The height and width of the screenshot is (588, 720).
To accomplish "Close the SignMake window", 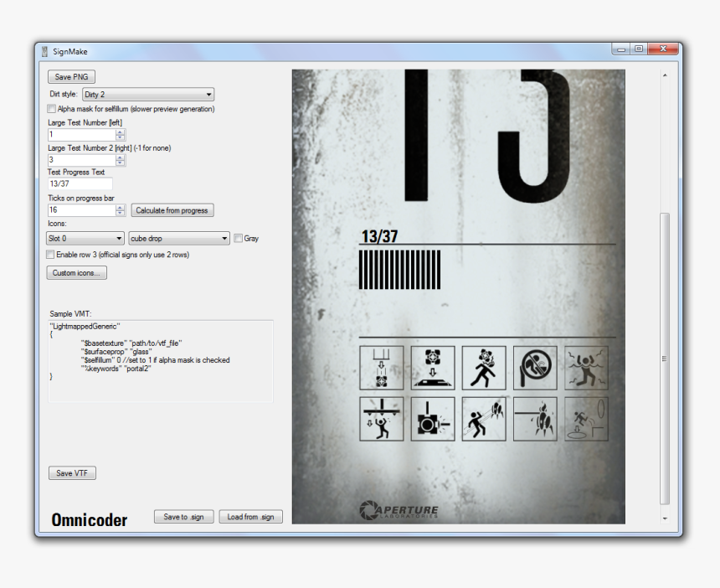I will [x=663, y=49].
